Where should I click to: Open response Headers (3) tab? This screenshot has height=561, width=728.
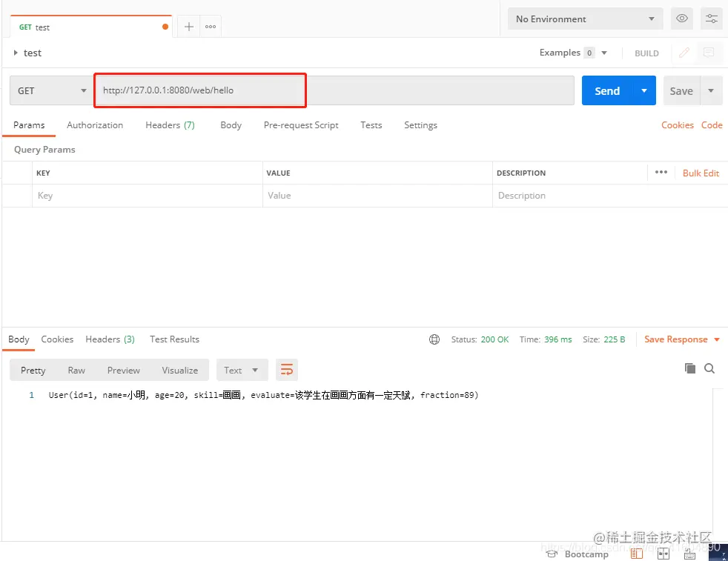click(x=110, y=339)
